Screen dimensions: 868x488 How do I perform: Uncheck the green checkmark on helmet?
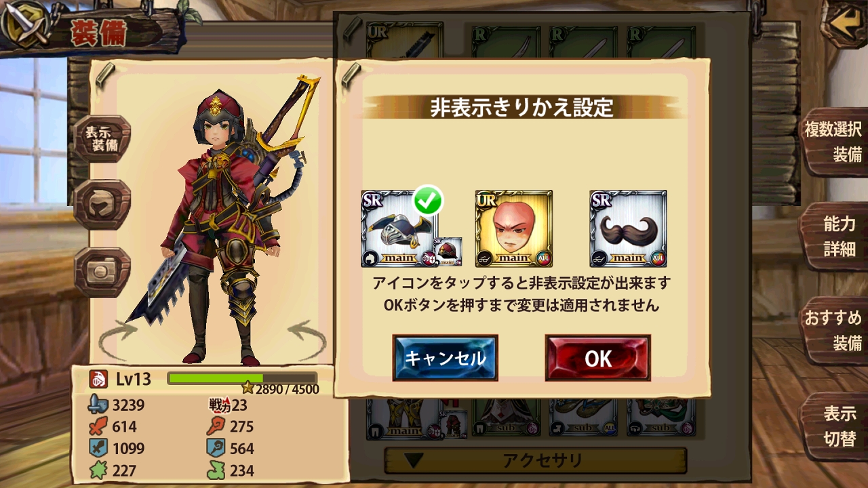click(x=428, y=199)
